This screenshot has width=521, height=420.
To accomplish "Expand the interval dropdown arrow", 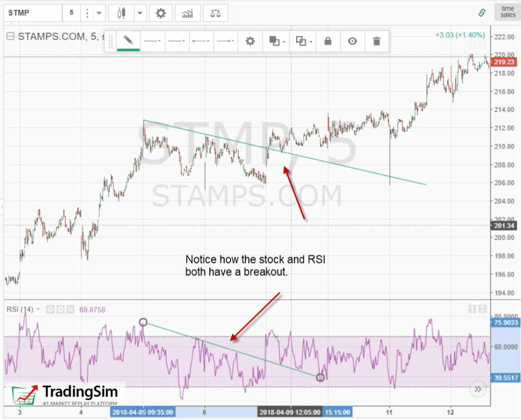I will (x=99, y=13).
